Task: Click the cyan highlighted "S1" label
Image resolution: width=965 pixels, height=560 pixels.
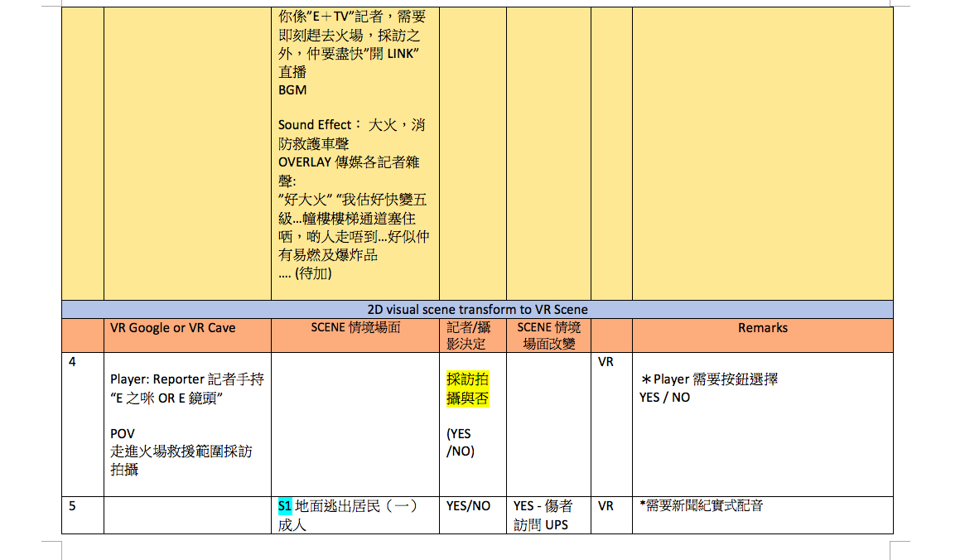Action: 285,506
